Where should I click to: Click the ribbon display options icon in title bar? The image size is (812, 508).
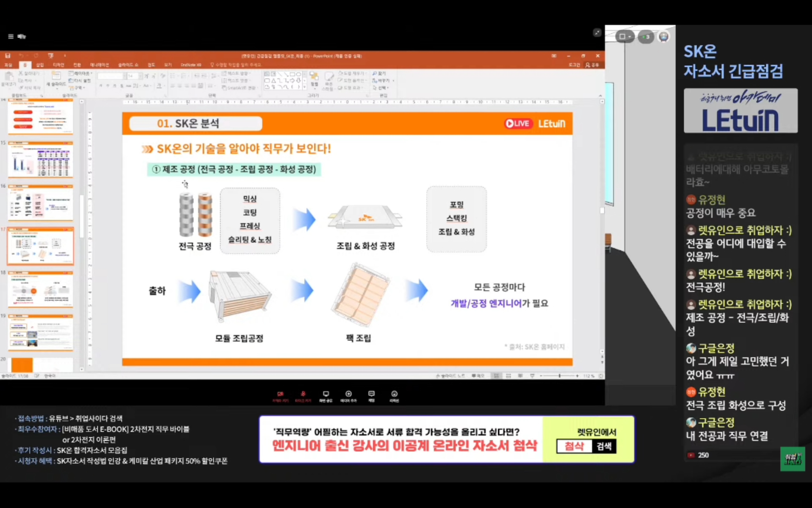554,56
